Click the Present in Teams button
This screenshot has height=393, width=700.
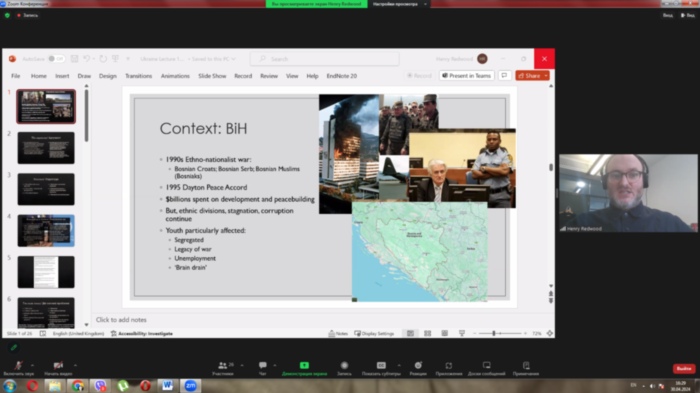pos(467,75)
